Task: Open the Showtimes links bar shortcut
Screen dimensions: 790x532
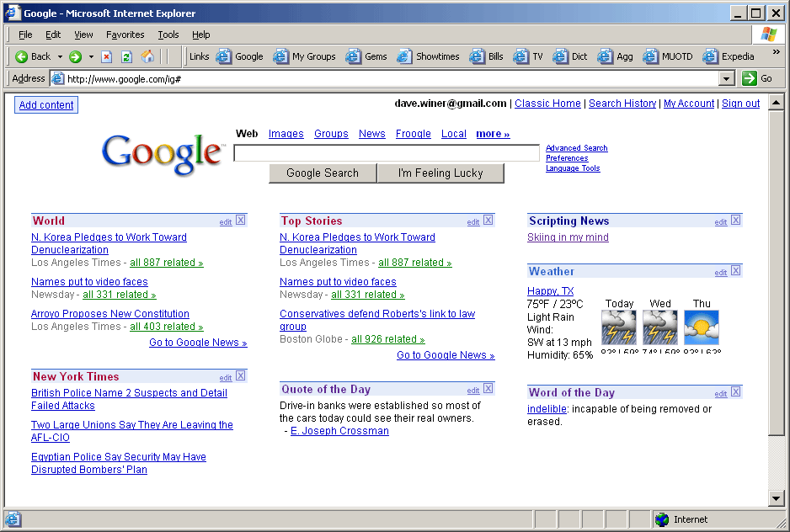Action: point(428,56)
